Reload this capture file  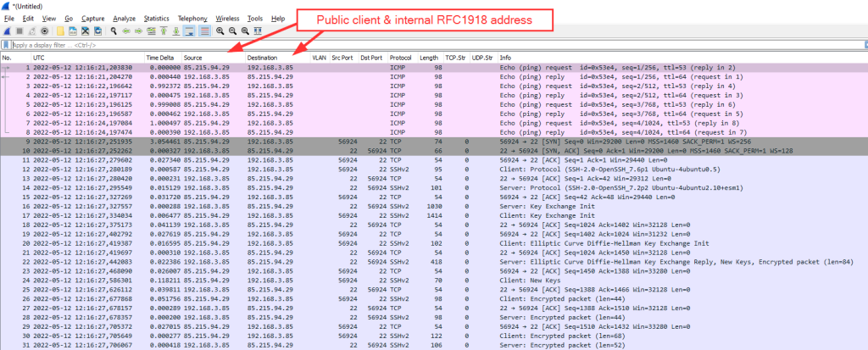tap(97, 31)
